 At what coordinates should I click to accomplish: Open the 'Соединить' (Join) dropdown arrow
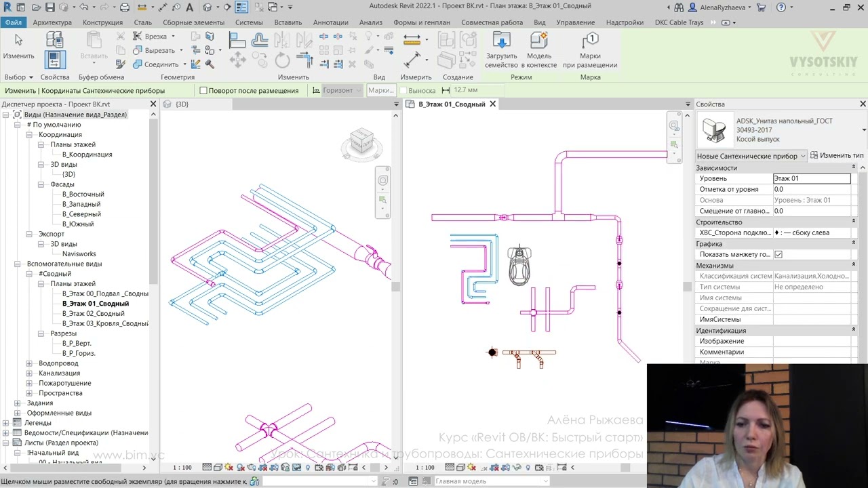[x=184, y=65]
